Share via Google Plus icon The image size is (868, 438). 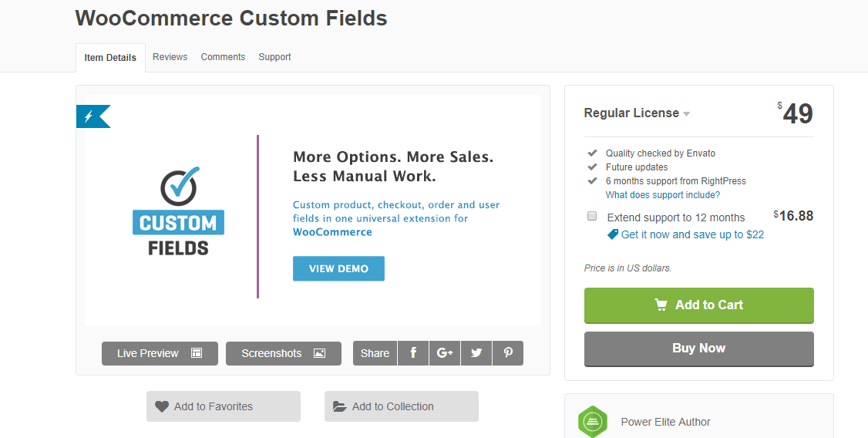445,353
